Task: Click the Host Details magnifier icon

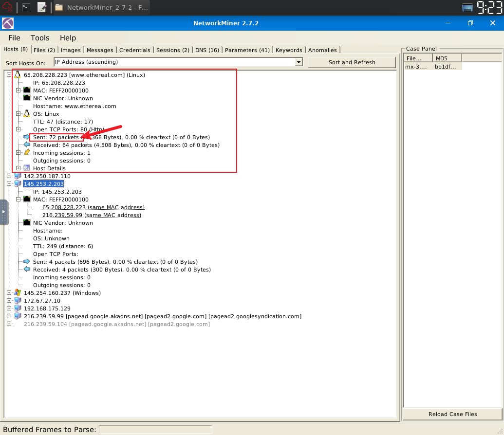Action: tap(27, 168)
